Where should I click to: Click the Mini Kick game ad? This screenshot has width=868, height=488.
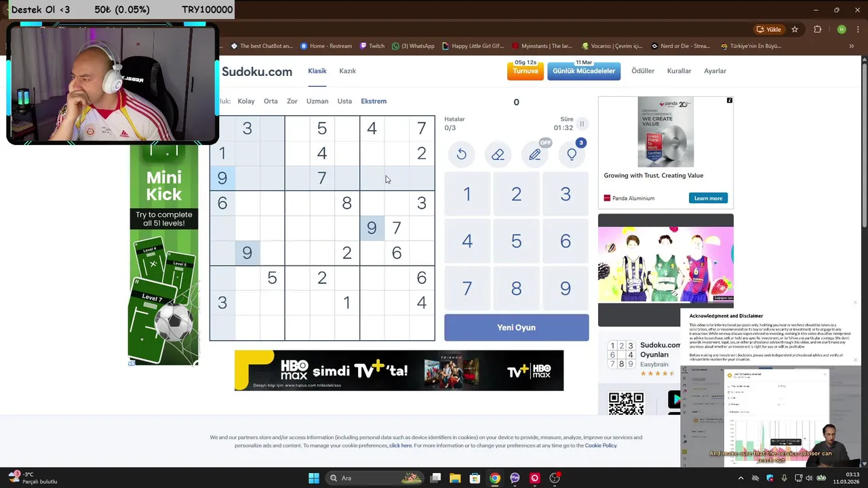pyautogui.click(x=163, y=254)
